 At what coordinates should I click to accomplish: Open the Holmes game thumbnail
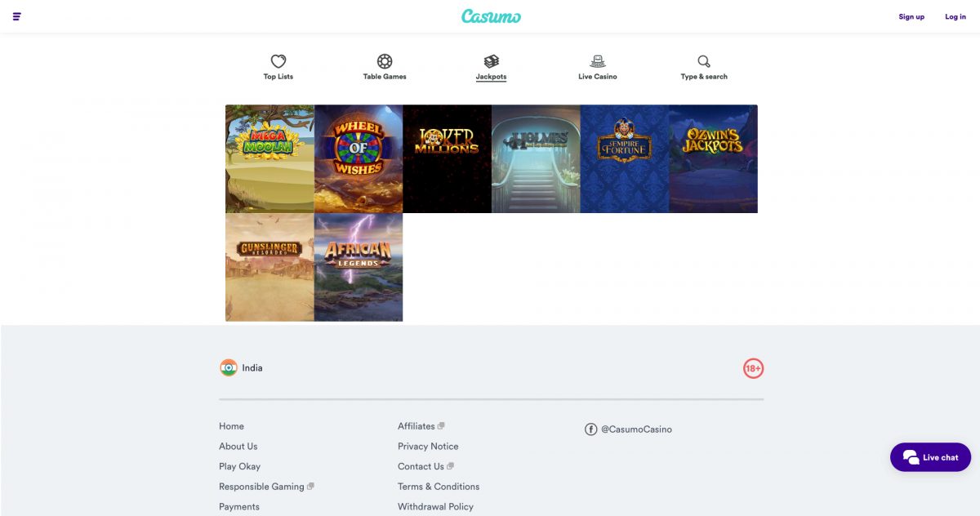(536, 158)
